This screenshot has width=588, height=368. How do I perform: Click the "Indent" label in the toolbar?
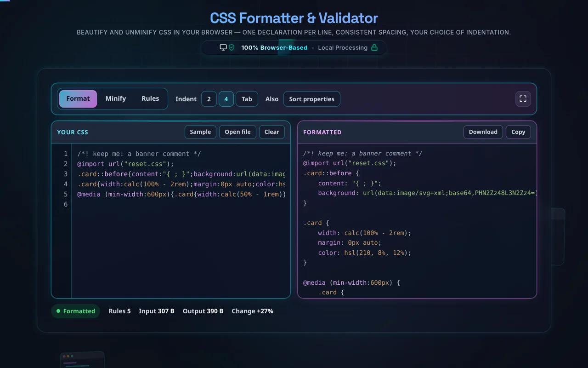tap(186, 99)
